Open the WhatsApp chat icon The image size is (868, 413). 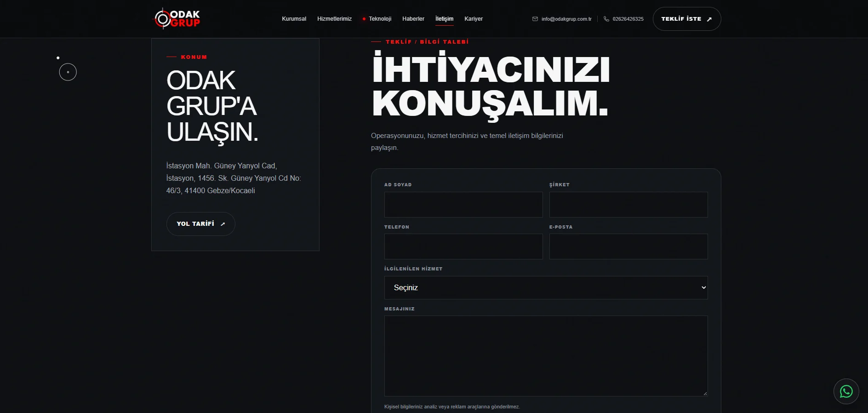click(846, 391)
